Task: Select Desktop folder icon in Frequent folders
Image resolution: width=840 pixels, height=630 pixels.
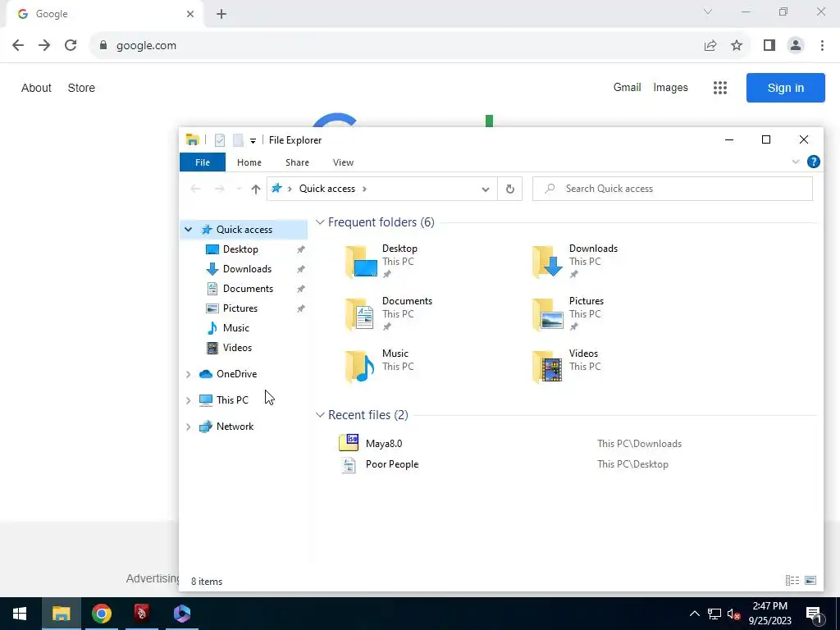Action: click(362, 262)
